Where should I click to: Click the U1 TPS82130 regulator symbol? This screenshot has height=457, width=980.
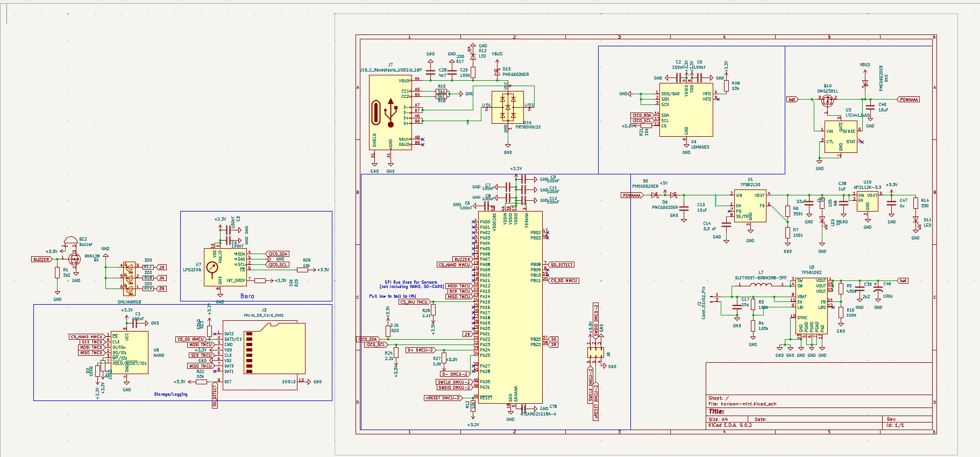click(750, 206)
